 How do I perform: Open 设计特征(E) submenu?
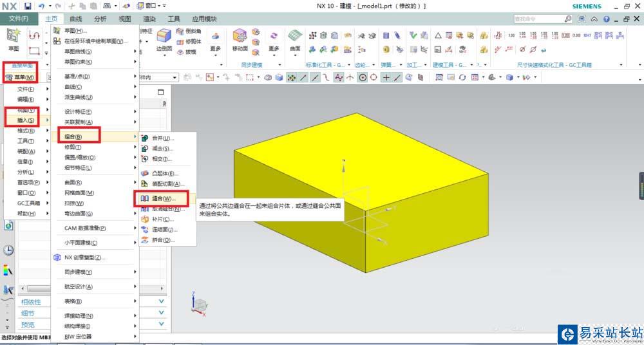tap(95, 112)
